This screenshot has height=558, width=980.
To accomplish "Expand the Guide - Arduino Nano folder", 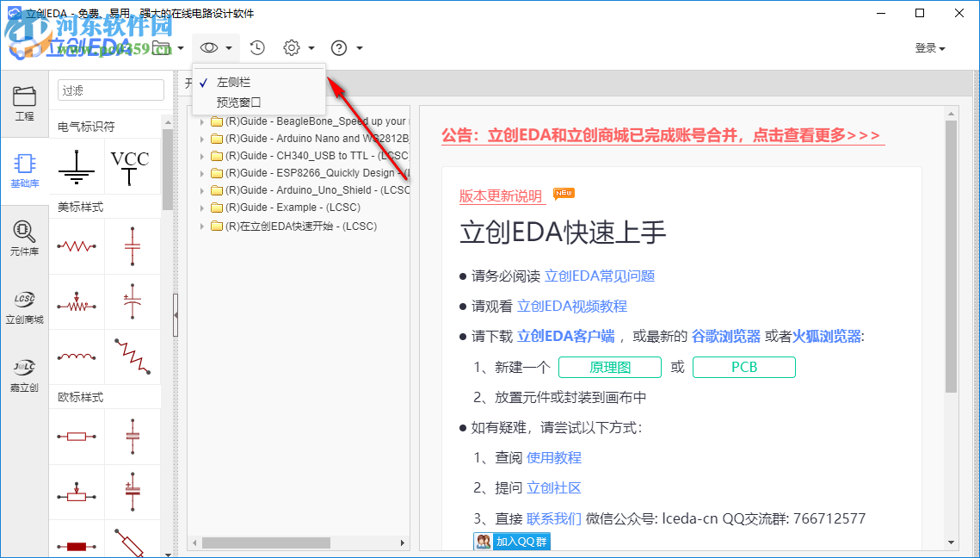I will click(x=202, y=139).
